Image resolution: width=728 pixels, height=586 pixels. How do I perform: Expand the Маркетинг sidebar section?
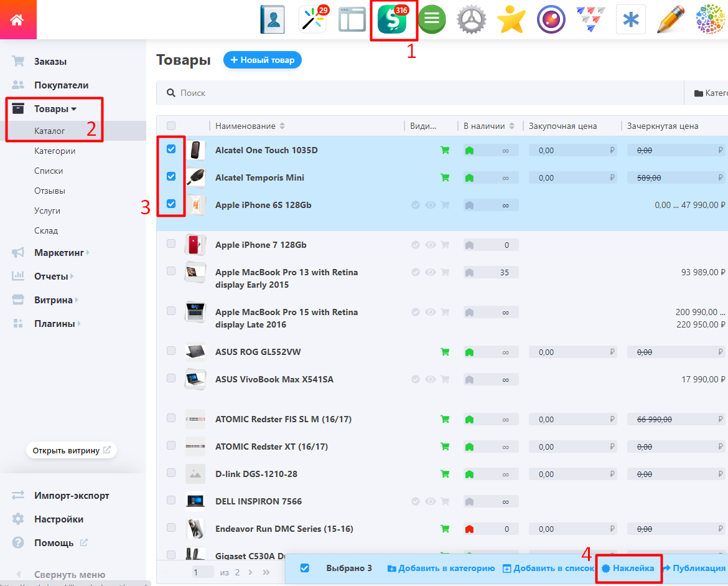59,253
